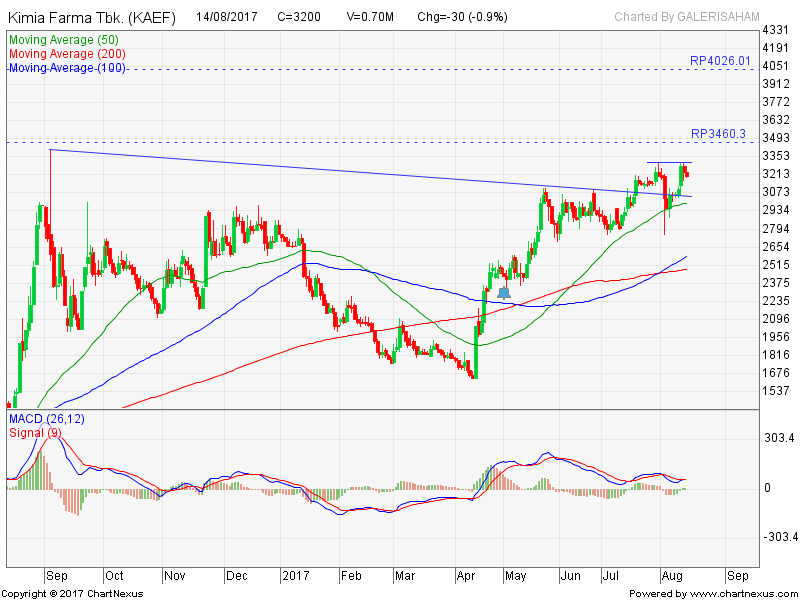Click the Chg=-30 (-0.9%) label

[x=464, y=18]
